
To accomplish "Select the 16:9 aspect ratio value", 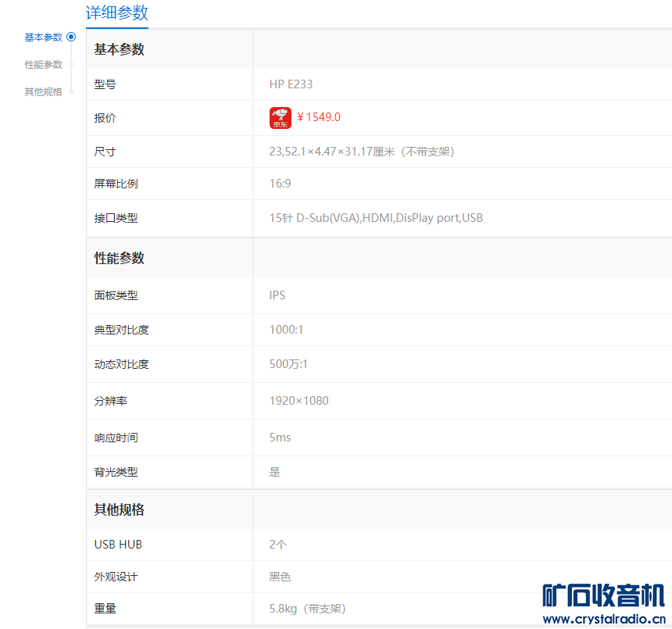I will tap(281, 184).
